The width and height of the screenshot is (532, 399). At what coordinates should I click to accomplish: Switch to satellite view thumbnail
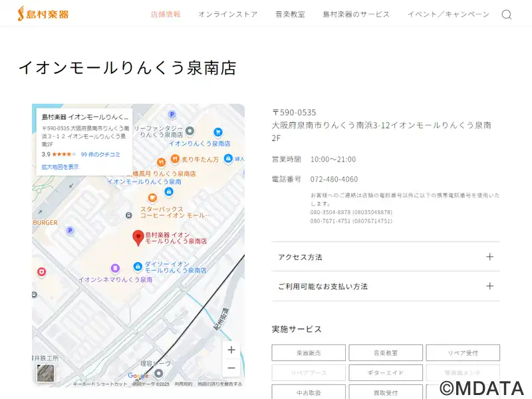click(x=45, y=373)
